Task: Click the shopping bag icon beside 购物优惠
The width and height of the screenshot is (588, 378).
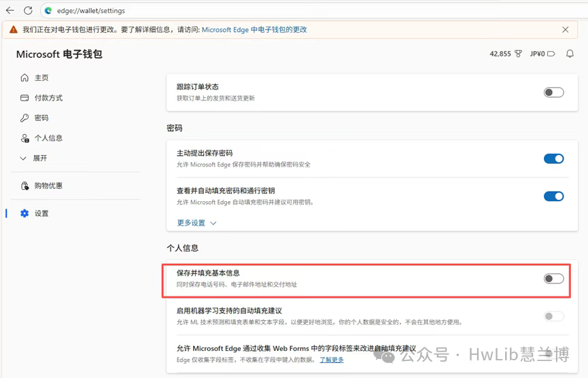Action: coord(24,186)
